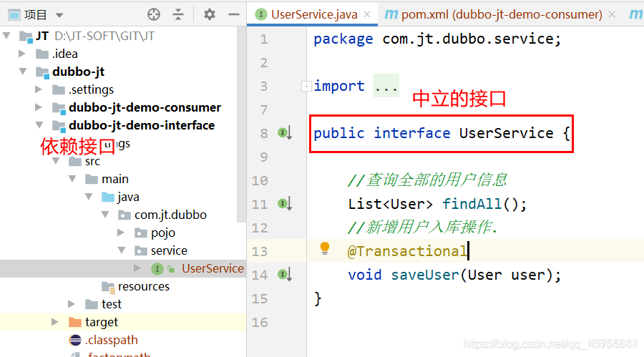The image size is (644, 357).
Task: Collapse the dubbo-jt module arrow
Action: tap(23, 72)
